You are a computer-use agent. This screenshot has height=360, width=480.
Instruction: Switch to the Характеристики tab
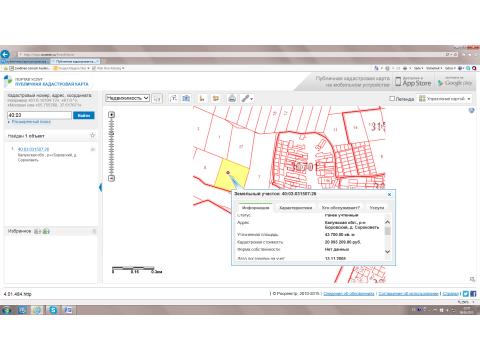tap(296, 208)
